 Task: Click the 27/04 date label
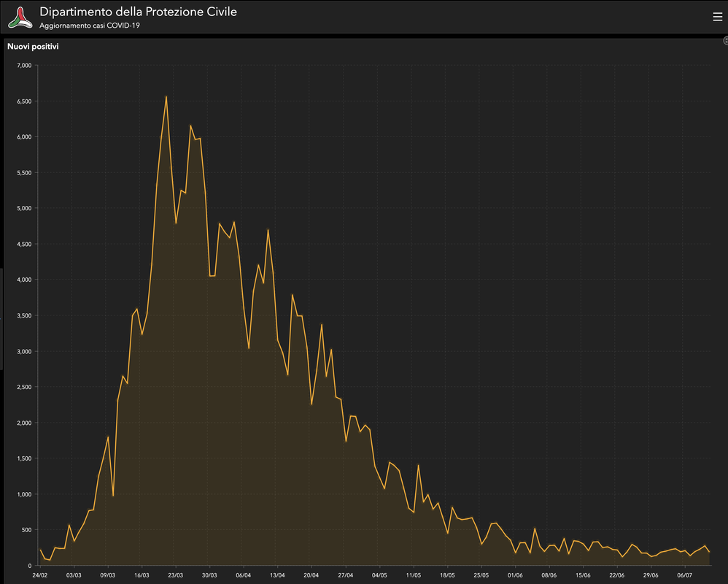tap(346, 575)
